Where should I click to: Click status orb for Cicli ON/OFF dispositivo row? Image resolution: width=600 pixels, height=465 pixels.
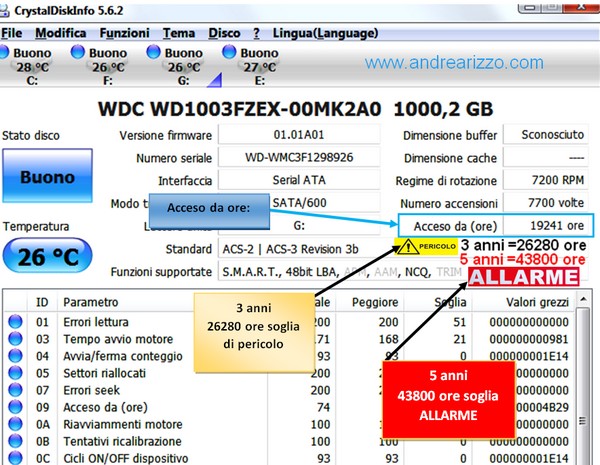pyautogui.click(x=15, y=458)
